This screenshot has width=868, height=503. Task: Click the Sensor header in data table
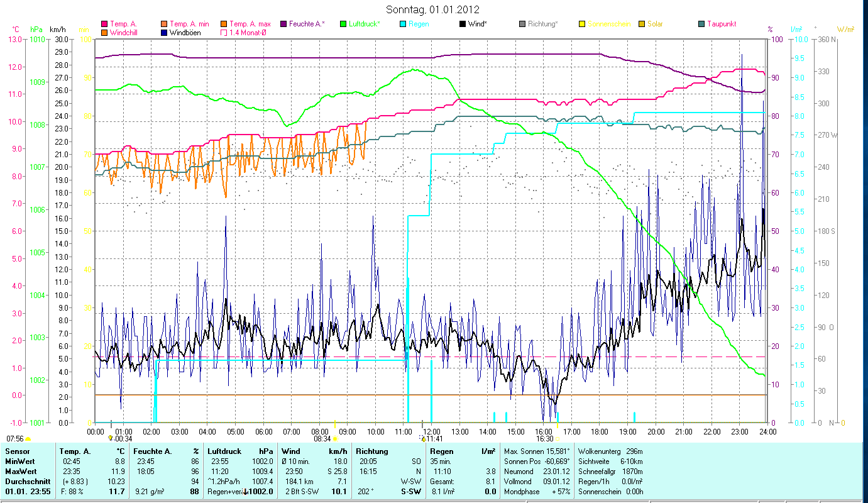pyautogui.click(x=17, y=451)
